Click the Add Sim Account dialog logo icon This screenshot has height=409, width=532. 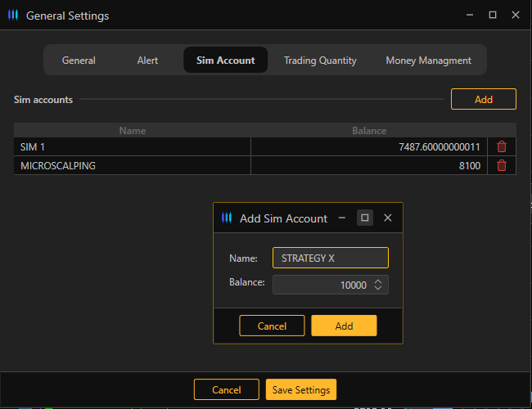click(227, 218)
